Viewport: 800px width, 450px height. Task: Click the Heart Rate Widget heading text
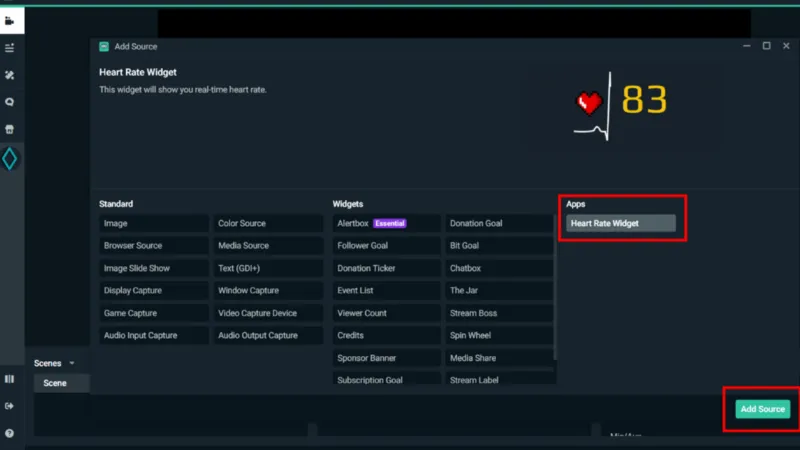point(138,72)
